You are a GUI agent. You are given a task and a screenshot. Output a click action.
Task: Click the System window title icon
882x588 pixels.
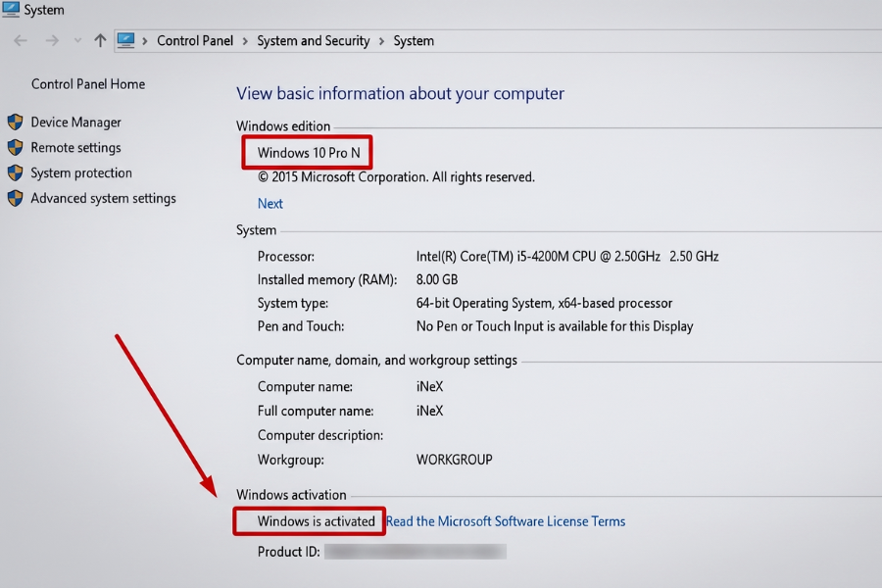click(x=11, y=9)
